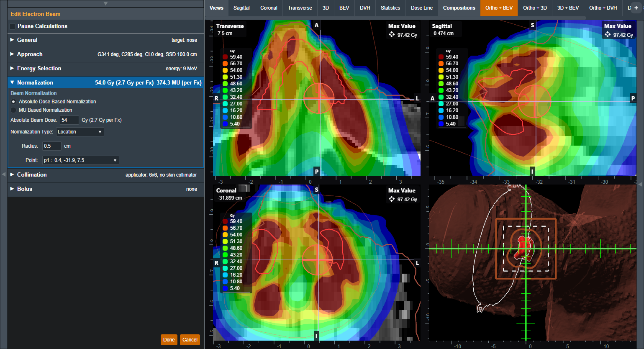Open the Point selection dropdown
Image resolution: width=644 pixels, height=349 pixels.
coord(80,160)
